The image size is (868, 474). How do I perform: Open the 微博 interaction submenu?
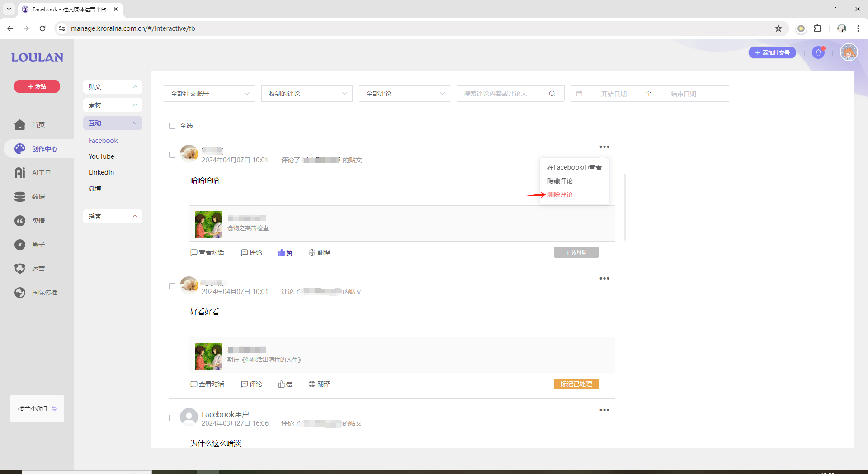[x=95, y=189]
